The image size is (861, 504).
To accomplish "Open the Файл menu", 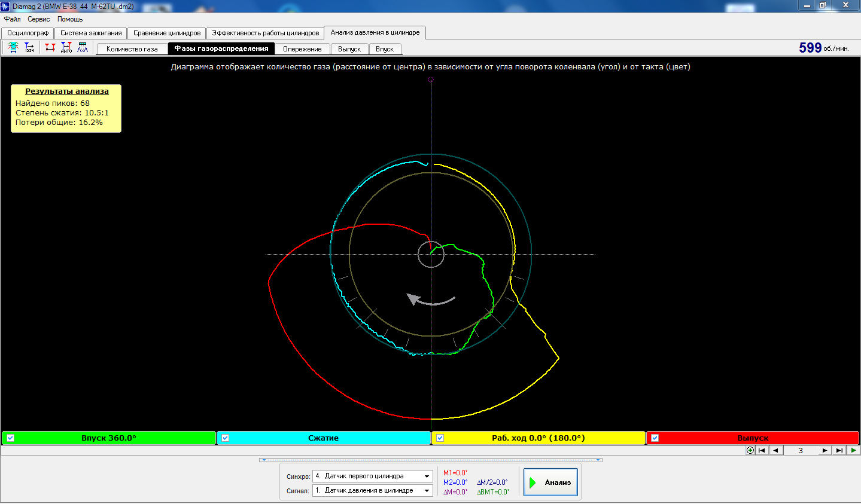I will (12, 19).
